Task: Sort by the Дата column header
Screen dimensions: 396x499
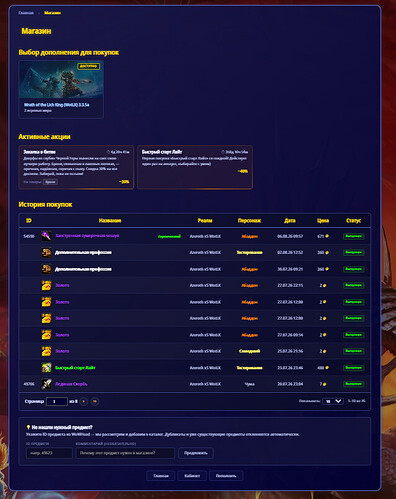Action: point(290,221)
